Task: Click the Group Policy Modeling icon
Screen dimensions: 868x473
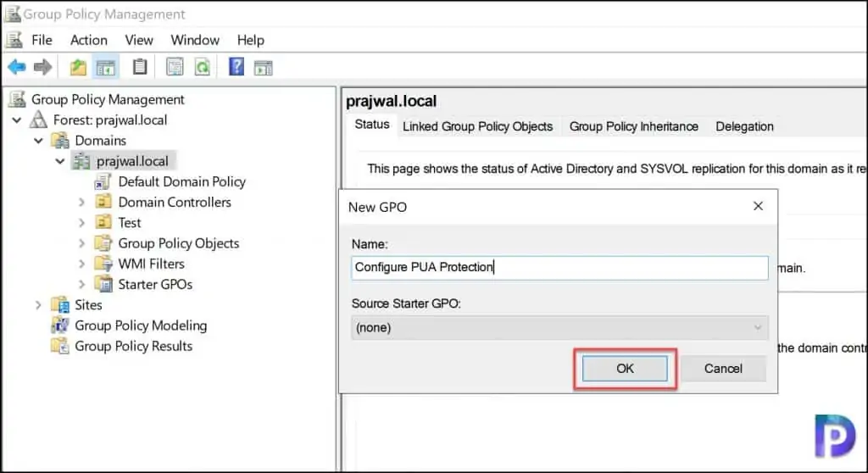Action: [x=60, y=326]
